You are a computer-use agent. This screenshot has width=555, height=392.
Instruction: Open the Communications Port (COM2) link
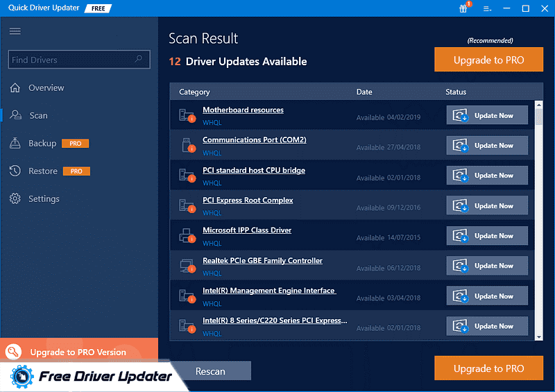pos(254,140)
